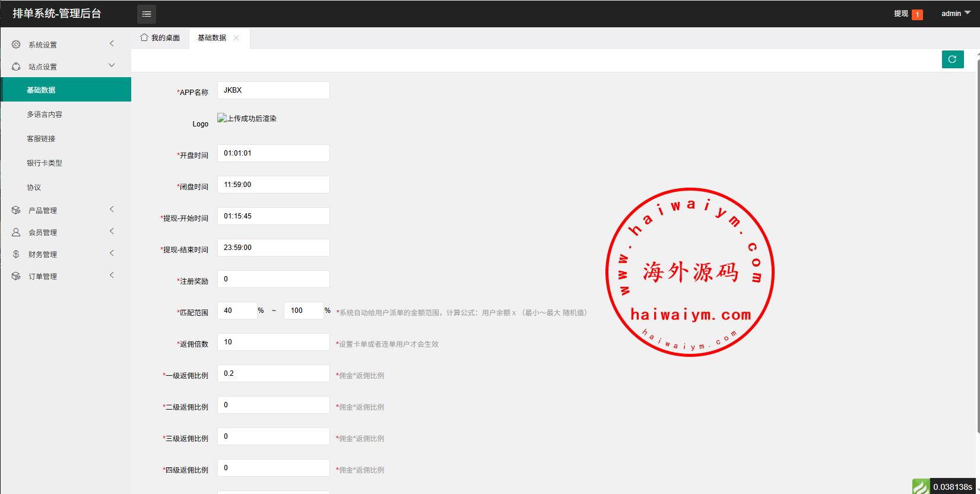
Task: Click the APP名称 input field
Action: (x=273, y=90)
